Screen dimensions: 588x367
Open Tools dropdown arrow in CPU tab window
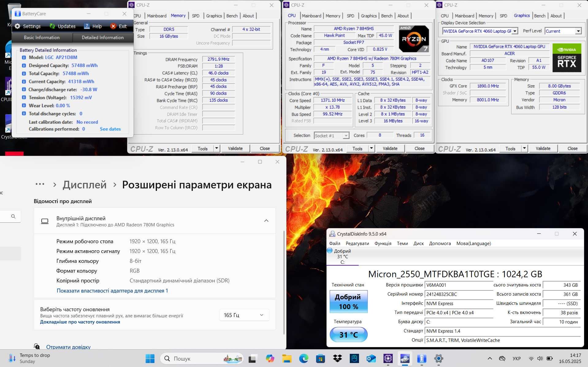pos(371,148)
